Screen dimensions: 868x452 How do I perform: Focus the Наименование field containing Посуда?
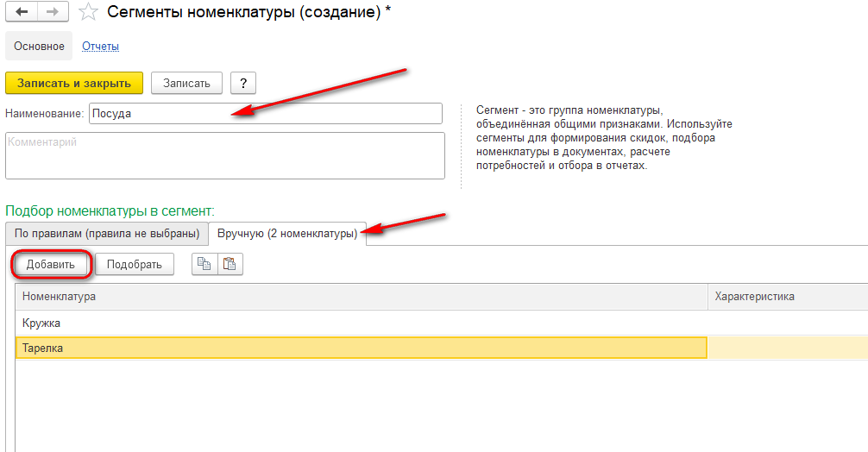(266, 113)
